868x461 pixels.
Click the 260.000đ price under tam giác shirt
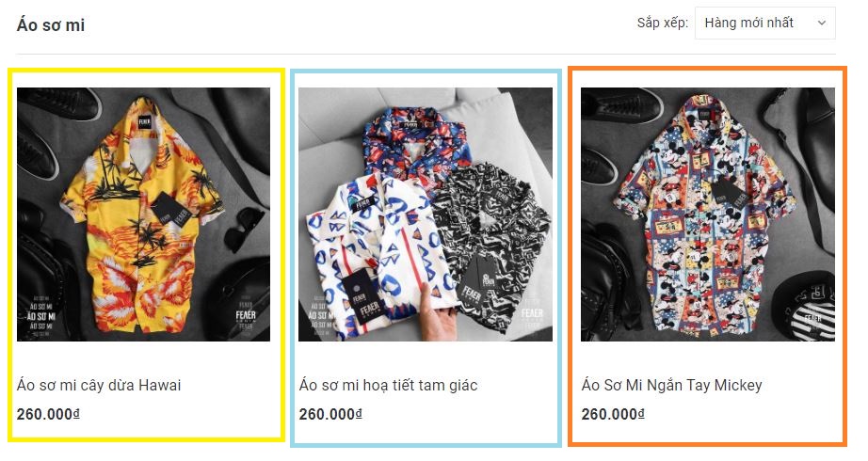click(x=330, y=414)
